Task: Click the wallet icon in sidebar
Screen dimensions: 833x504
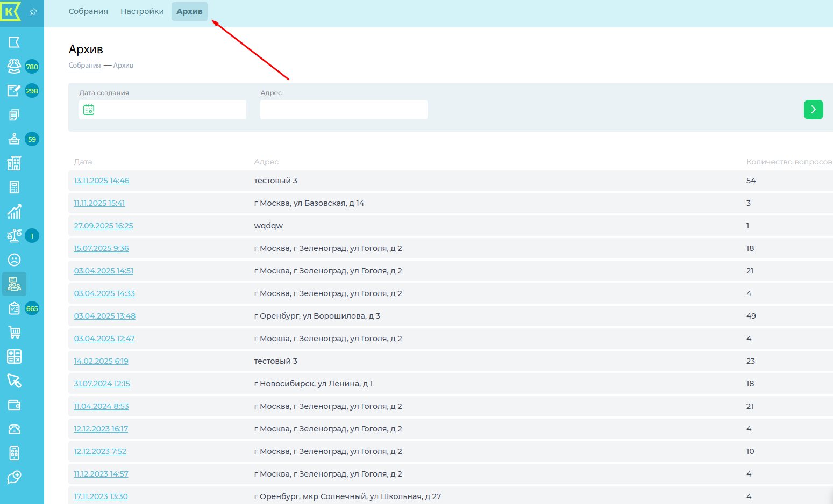Action: (14, 405)
